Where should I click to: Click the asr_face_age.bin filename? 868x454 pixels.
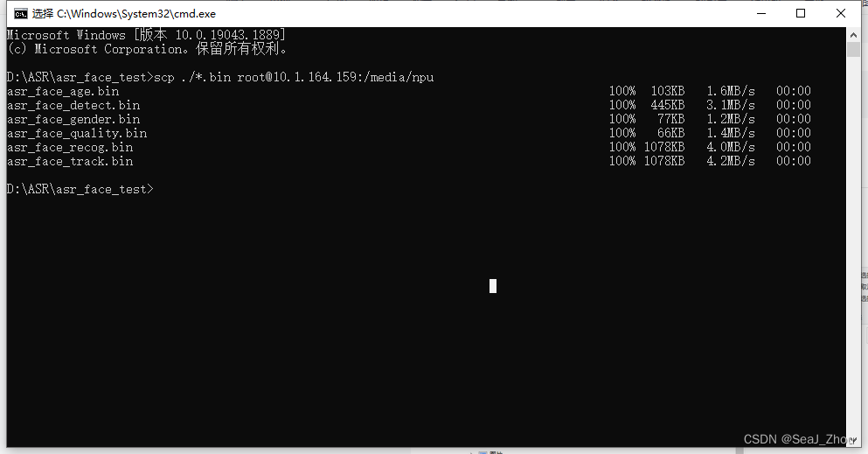[63, 91]
